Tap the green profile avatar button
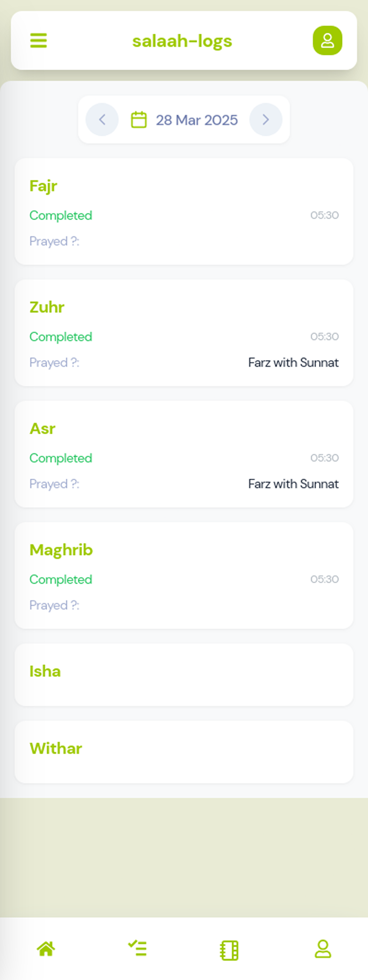This screenshot has height=980, width=368. pyautogui.click(x=327, y=41)
